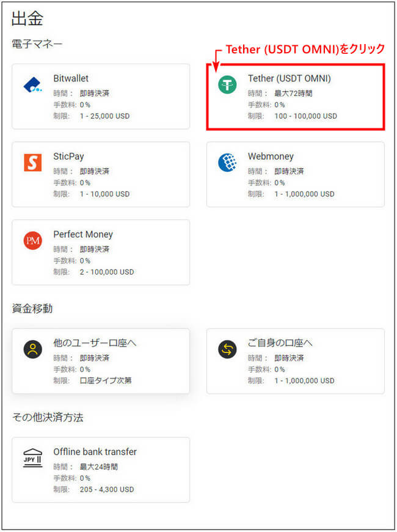Click the green Tether logo icon
The image size is (397, 532).
click(227, 85)
